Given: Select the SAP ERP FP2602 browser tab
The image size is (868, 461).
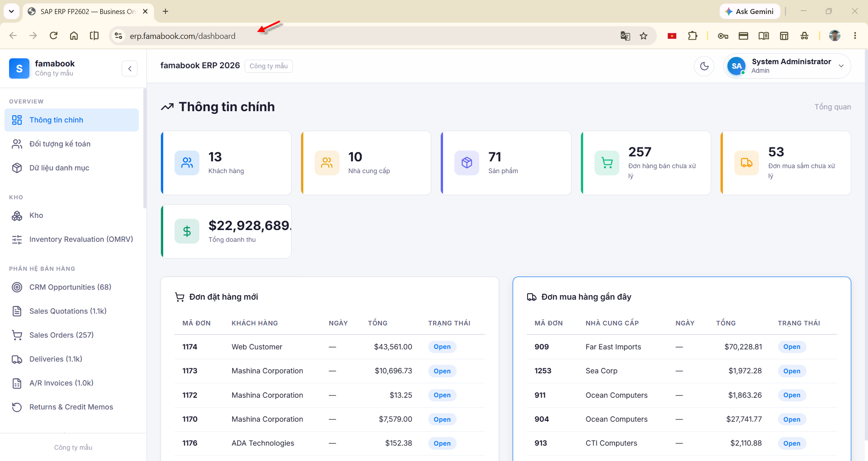Looking at the screenshot, I should pyautogui.click(x=88, y=11).
